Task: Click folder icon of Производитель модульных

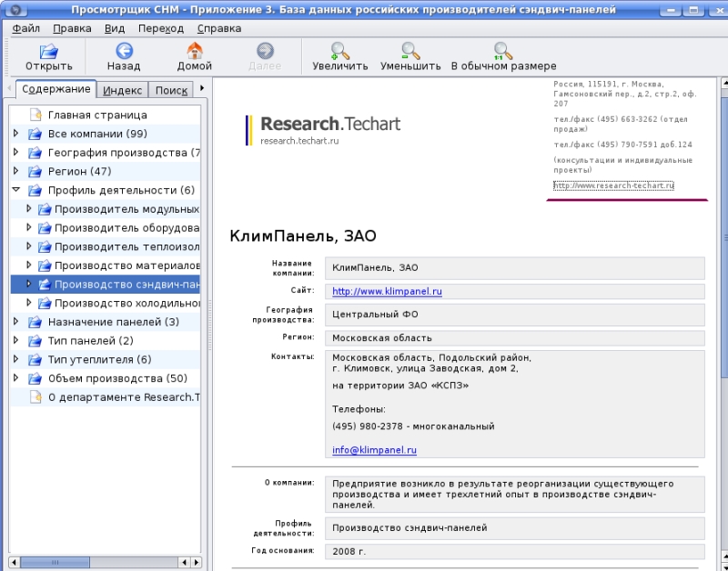Action: (45, 209)
